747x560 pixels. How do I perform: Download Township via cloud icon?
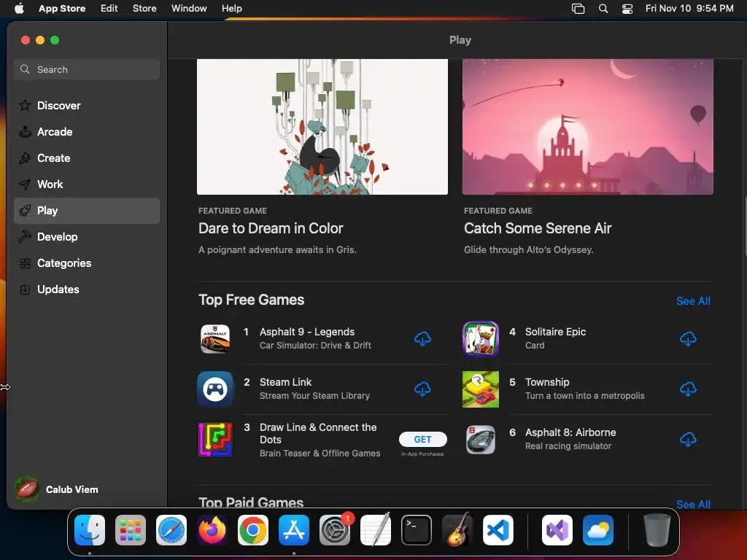point(688,389)
